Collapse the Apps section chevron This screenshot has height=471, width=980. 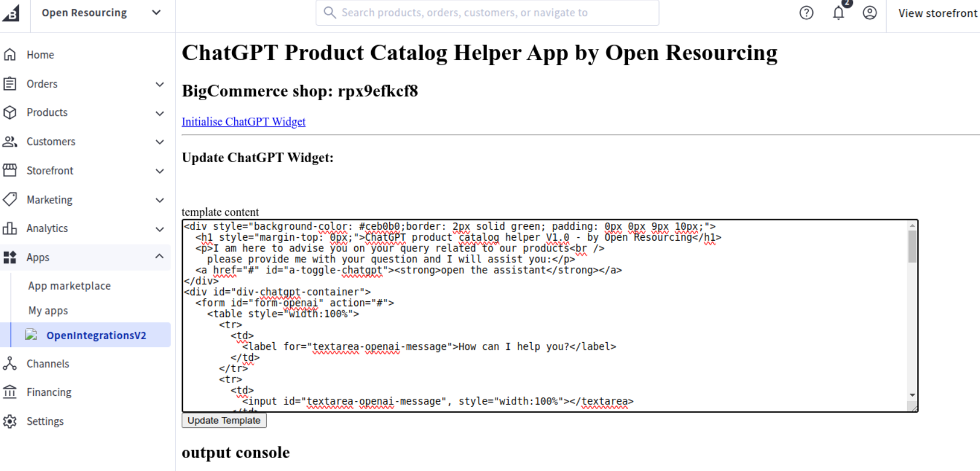(160, 257)
